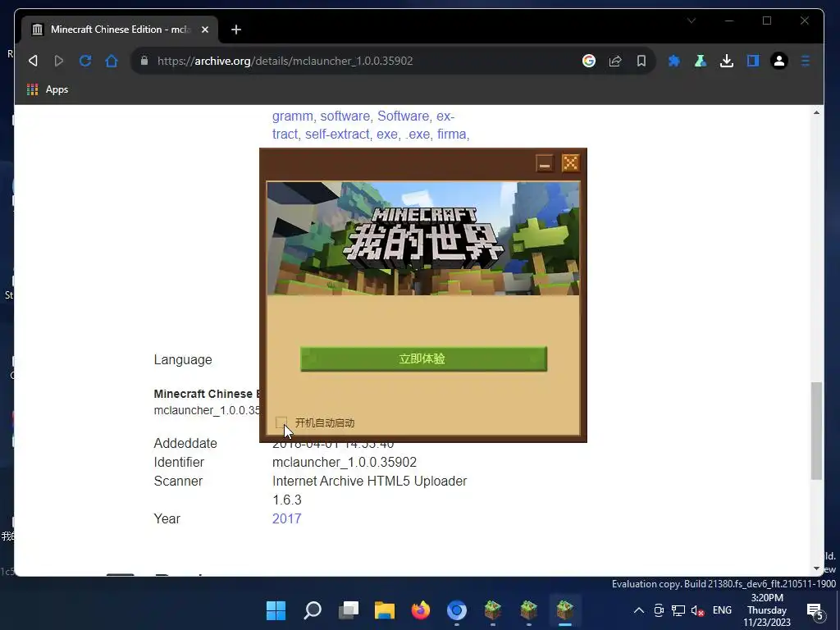Click the 'Addeddate' metadata label
Viewport: 840px width, 630px height.
[185, 443]
